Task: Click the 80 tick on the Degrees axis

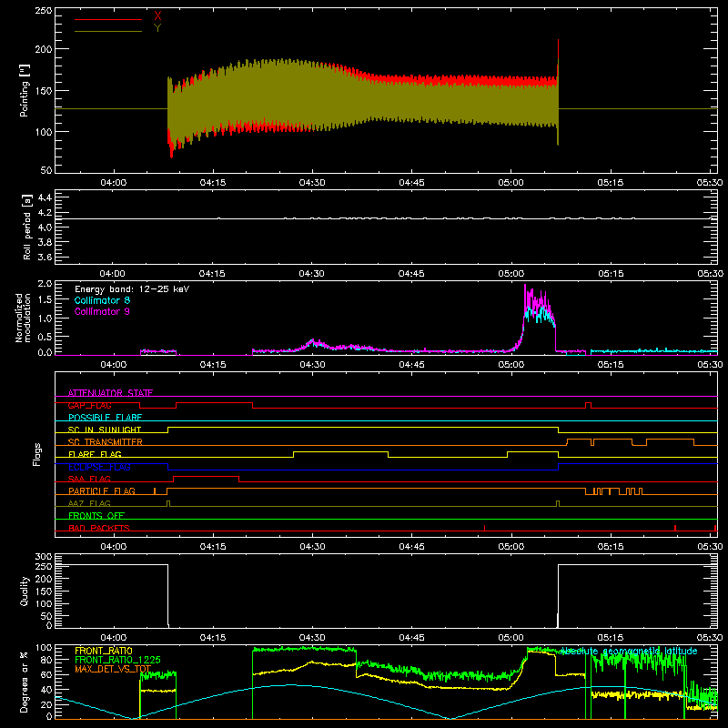Action: pos(46,660)
